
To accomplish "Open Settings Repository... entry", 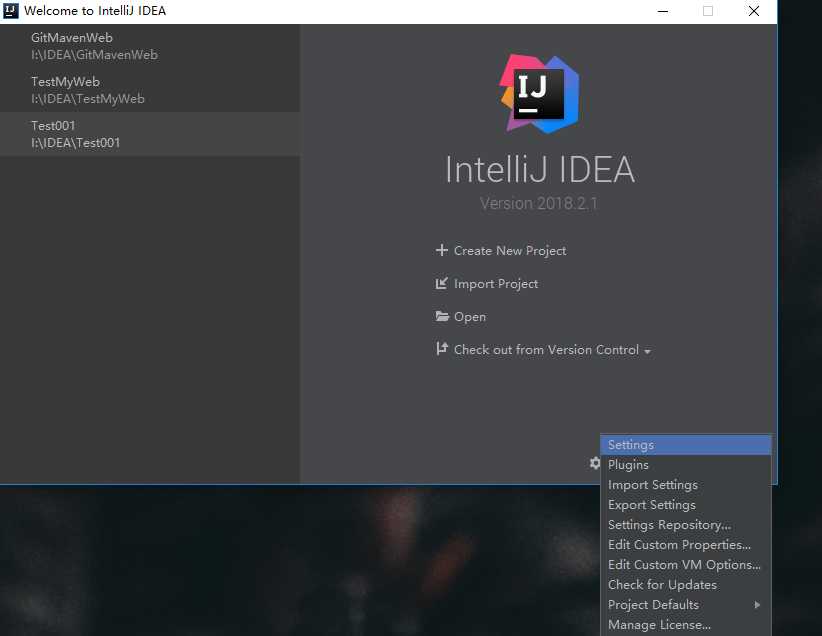I will click(686, 524).
